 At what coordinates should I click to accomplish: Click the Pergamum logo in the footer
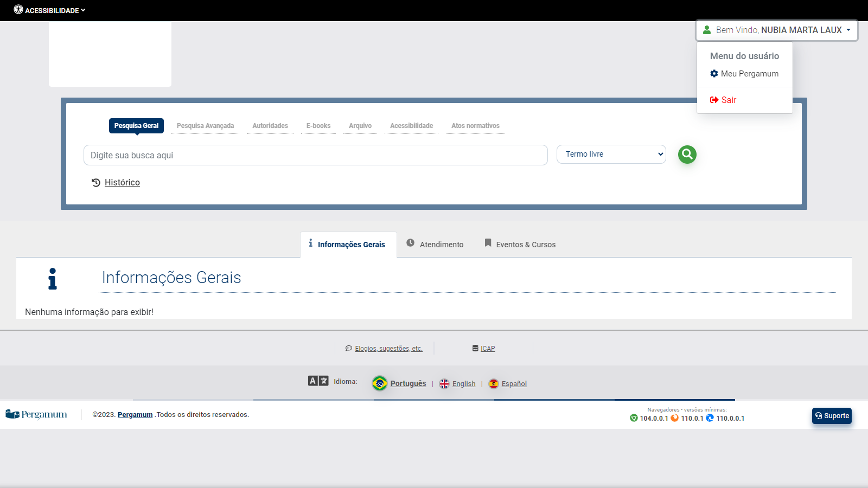click(36, 415)
